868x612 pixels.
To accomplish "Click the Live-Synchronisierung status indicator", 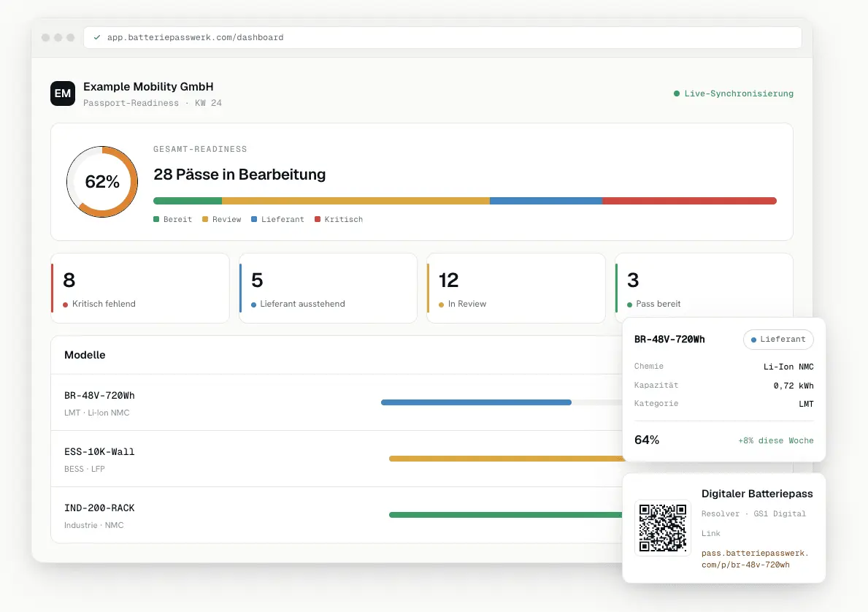I will pos(733,93).
